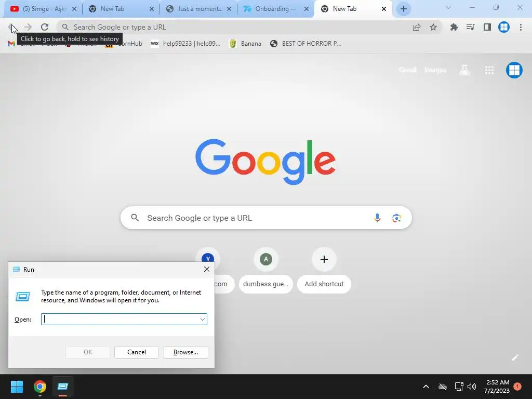This screenshot has height=399, width=532.
Task: Open the dumbass gue... shortcut
Action: pos(265,270)
